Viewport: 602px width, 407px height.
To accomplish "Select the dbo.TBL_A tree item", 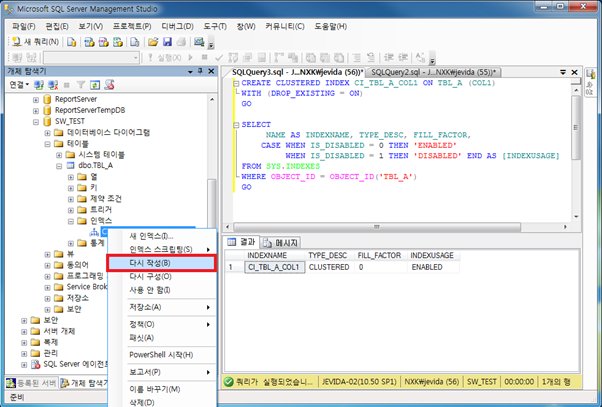I will tap(95, 165).
